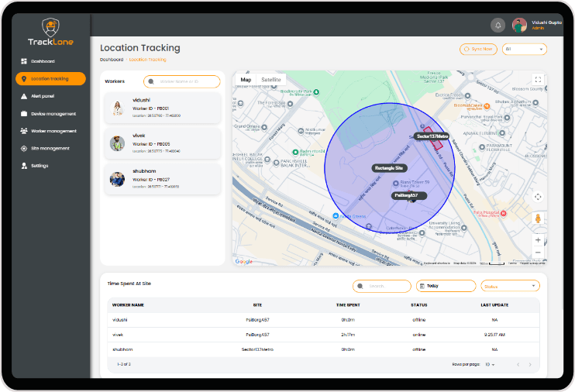Click the TIME SPENT column header
The image size is (575, 392).
348,305
